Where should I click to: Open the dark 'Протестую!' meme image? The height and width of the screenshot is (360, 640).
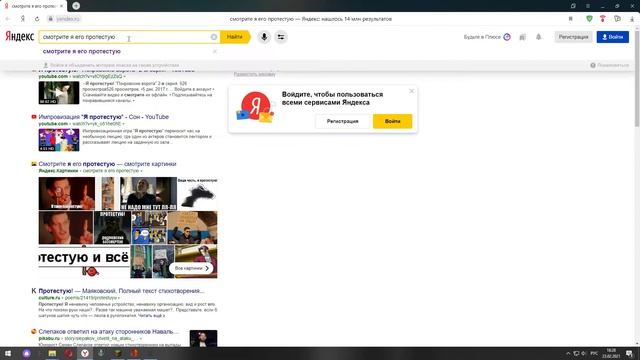tap(112, 228)
